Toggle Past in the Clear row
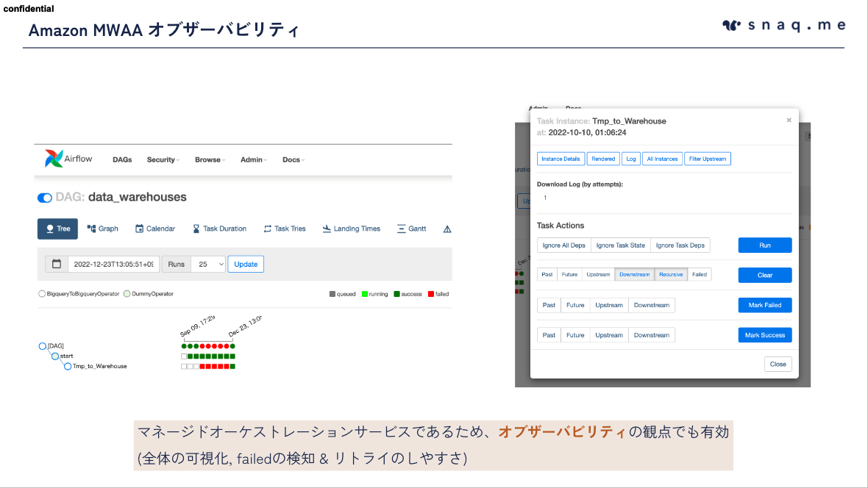Screen dimensions: 868x488 pyautogui.click(x=547, y=274)
